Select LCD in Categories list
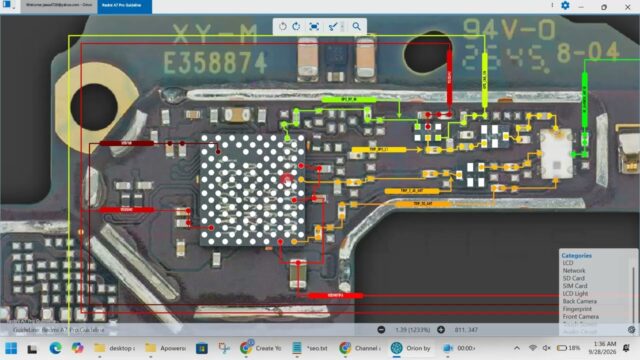Screen dimensions: 640x360 [568, 263]
